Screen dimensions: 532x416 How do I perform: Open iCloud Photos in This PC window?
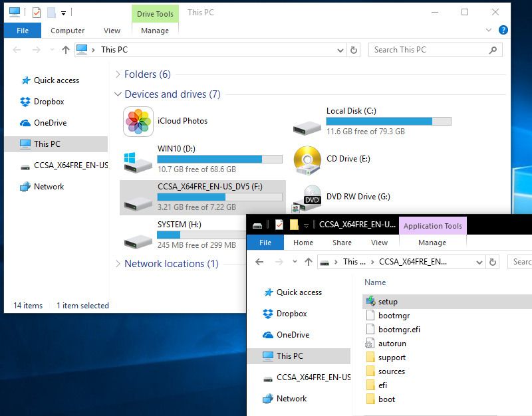[138, 122]
